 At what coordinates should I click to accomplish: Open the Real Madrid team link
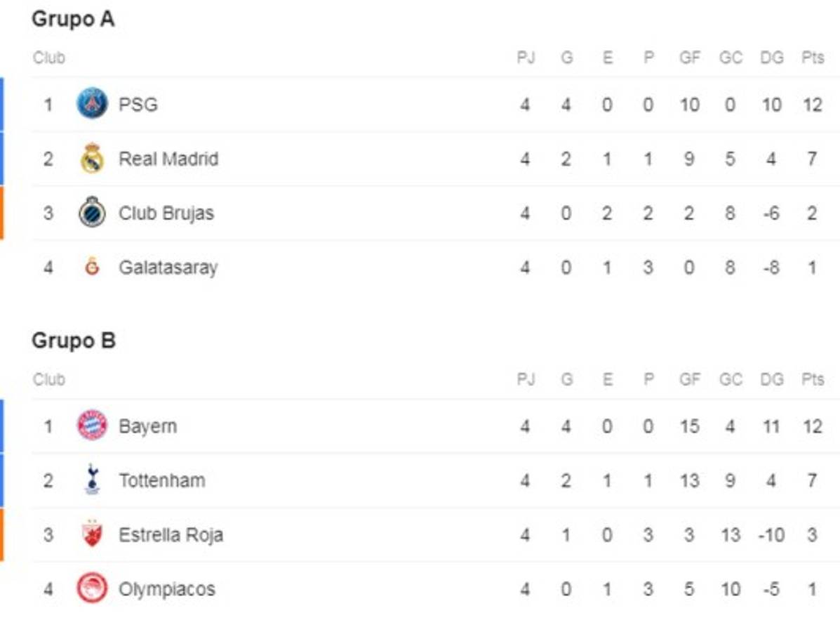[x=168, y=159]
